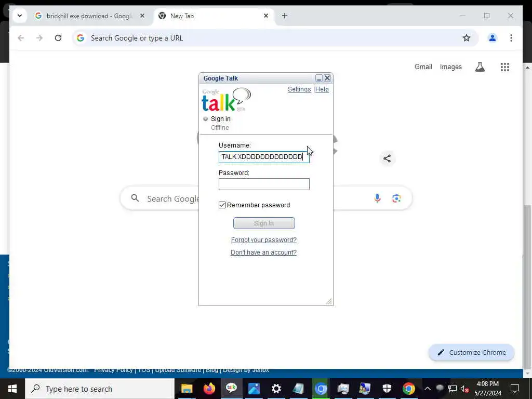Open Google apps grid
The image size is (532, 399).
point(505,67)
